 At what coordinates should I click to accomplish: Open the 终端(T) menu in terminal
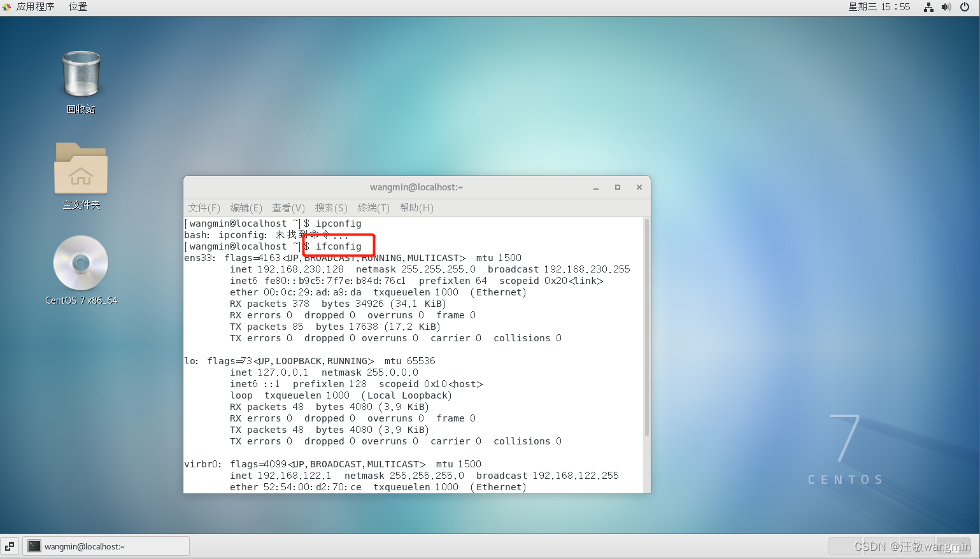click(373, 208)
